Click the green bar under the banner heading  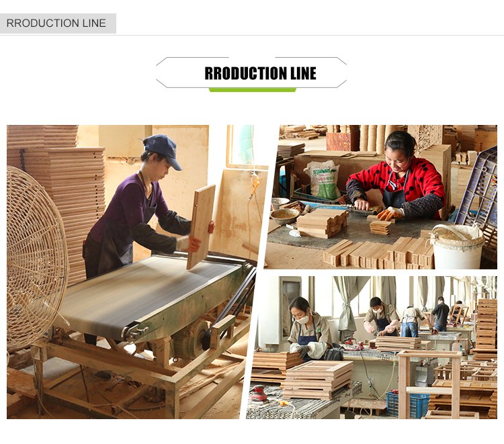point(252,90)
